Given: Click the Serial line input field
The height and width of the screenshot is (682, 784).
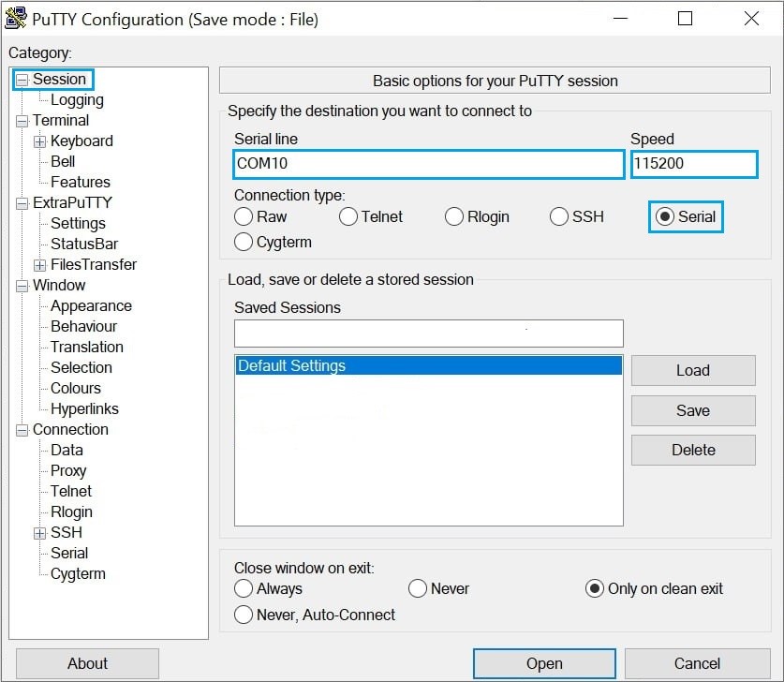Looking at the screenshot, I should click(x=428, y=164).
